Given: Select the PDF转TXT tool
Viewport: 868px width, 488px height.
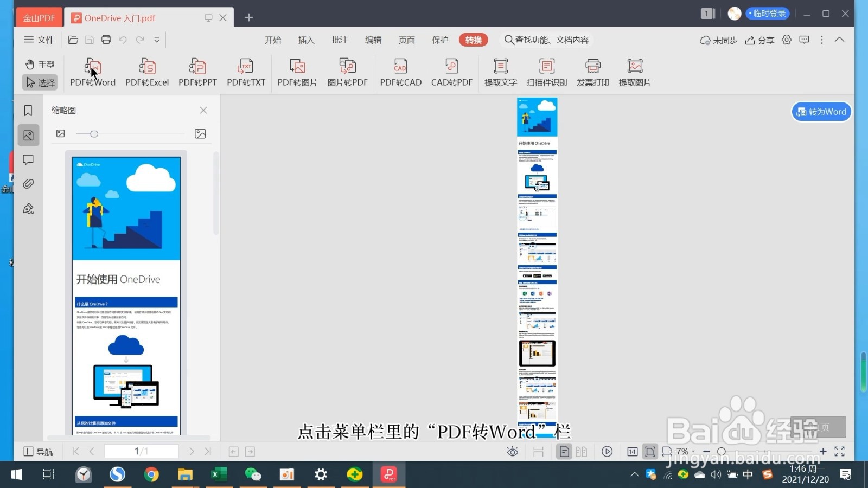Looking at the screenshot, I should (x=246, y=73).
